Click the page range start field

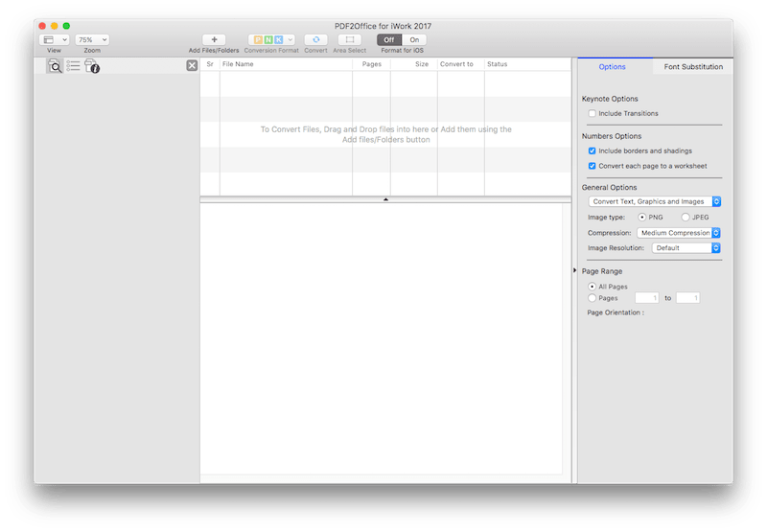[x=646, y=298]
